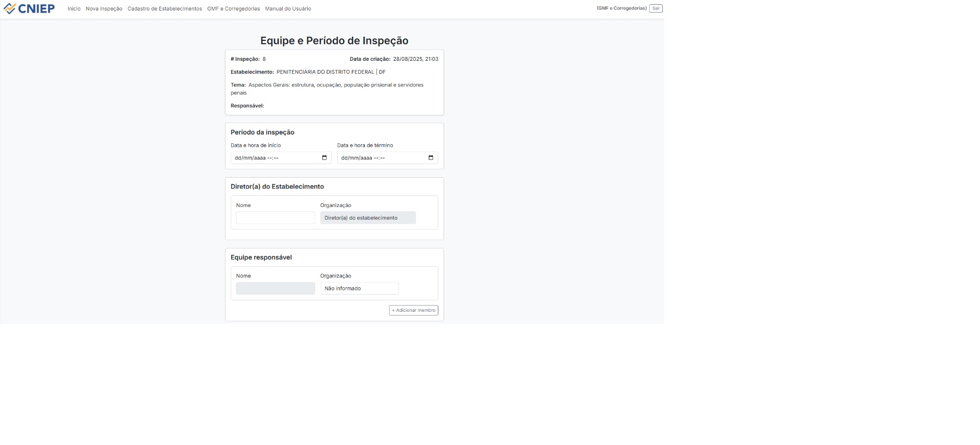Click the user profile label beside Sair

point(621,8)
